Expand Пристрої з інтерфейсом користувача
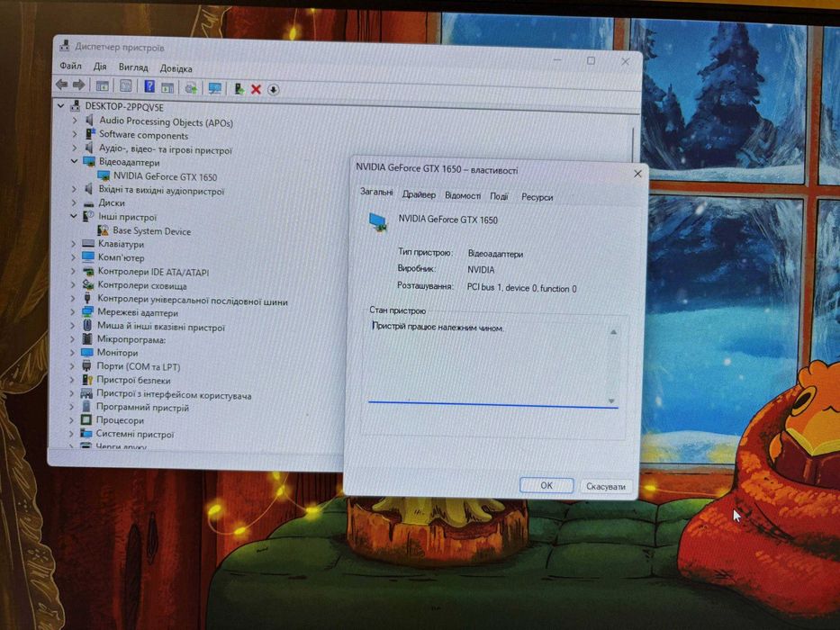 pos(72,393)
